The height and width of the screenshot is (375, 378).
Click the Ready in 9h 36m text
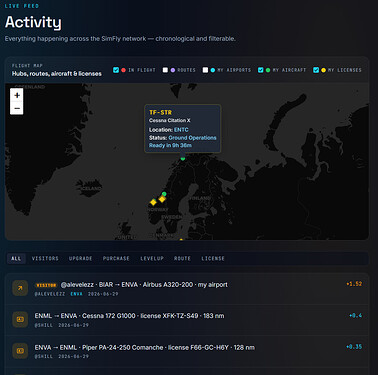[170, 145]
